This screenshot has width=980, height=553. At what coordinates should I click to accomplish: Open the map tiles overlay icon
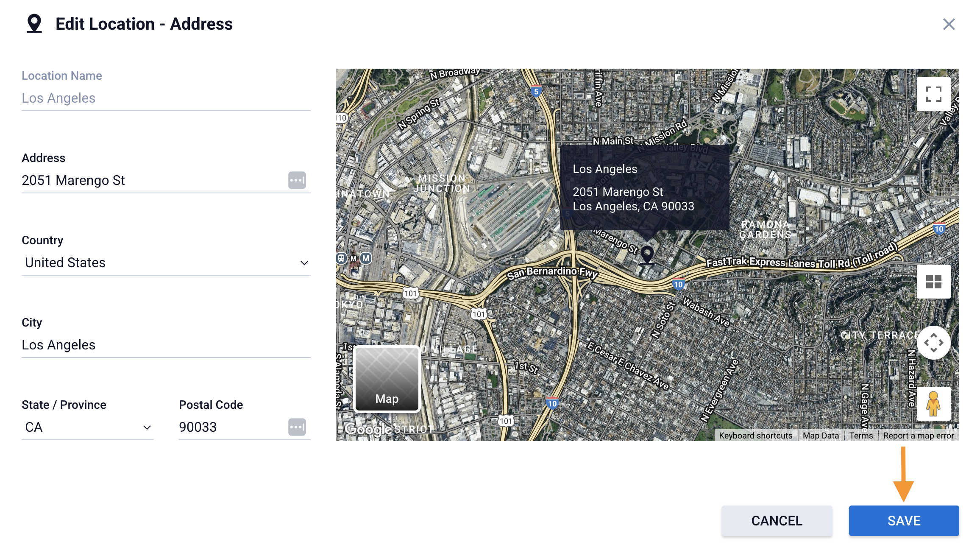(x=933, y=282)
